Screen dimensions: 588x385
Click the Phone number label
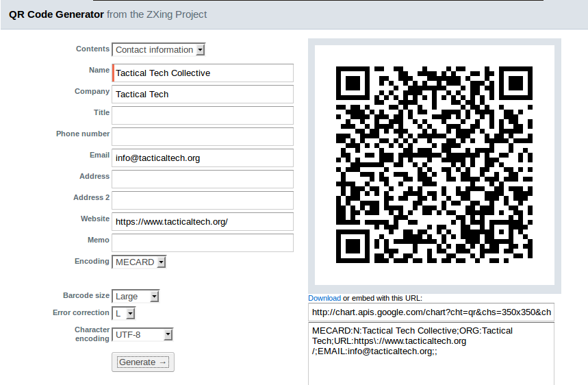[83, 134]
